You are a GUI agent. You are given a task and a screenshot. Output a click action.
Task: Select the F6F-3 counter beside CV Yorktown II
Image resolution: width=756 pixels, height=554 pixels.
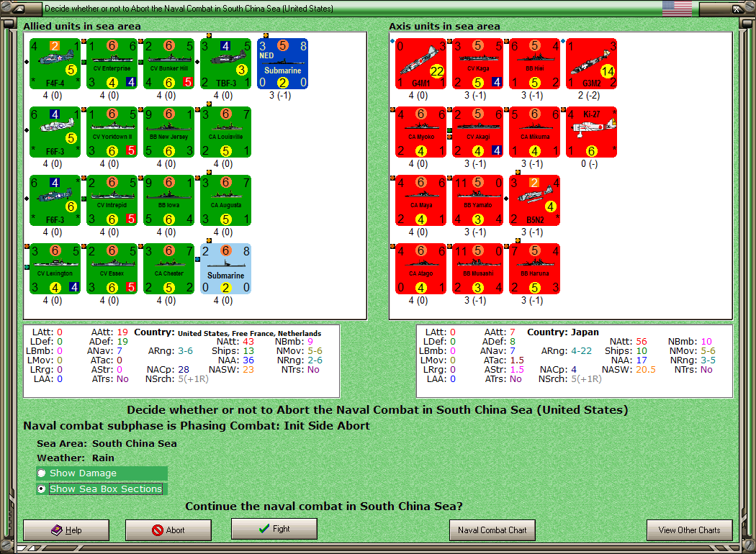[x=55, y=132]
